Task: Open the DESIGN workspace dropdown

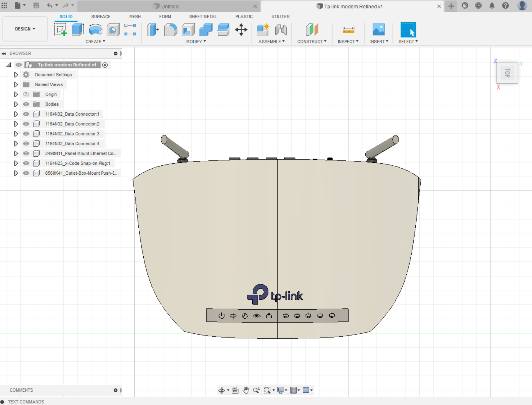Action: (25, 29)
